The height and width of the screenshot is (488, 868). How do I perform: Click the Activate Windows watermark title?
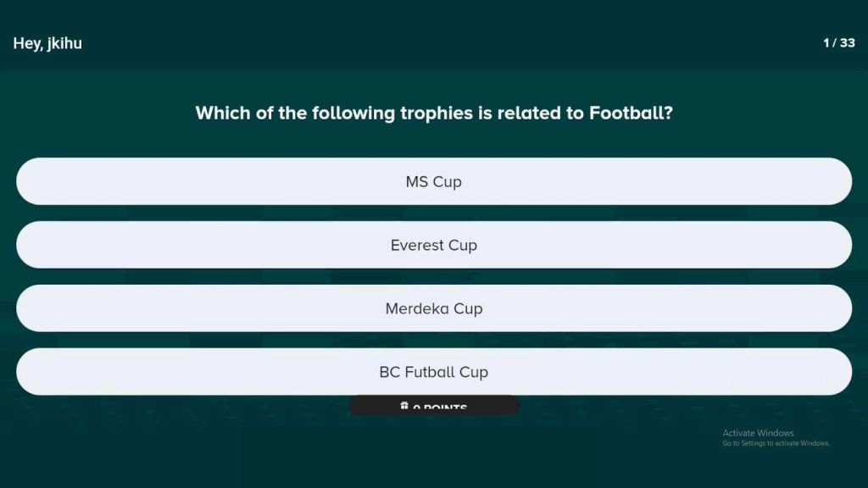tap(758, 433)
